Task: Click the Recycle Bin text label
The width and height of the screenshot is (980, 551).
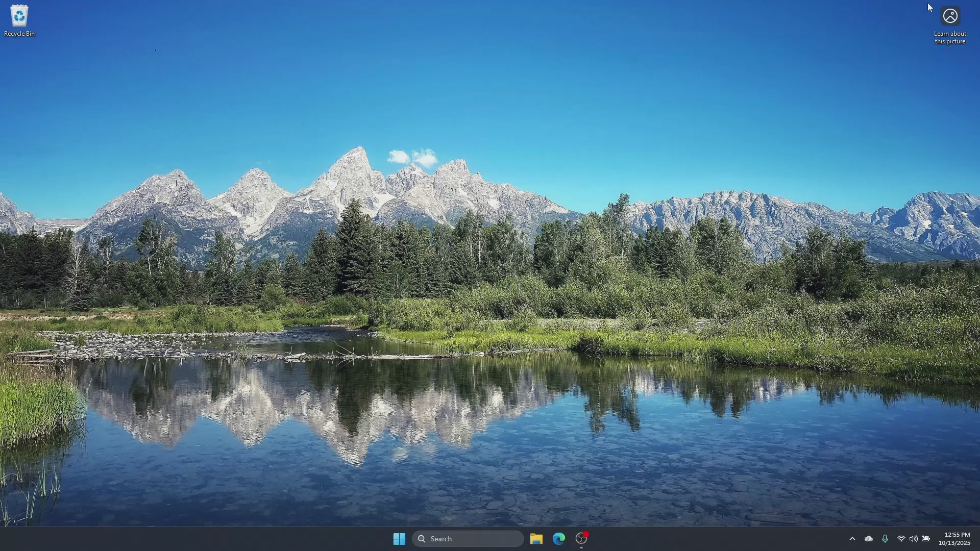Action: tap(19, 34)
